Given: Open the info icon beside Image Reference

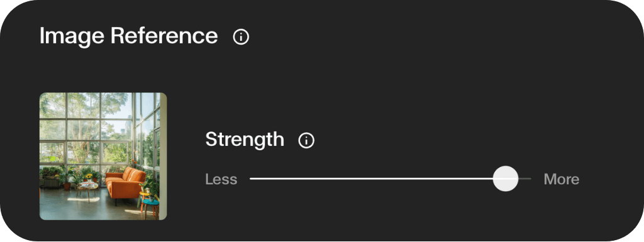Looking at the screenshot, I should [x=241, y=37].
